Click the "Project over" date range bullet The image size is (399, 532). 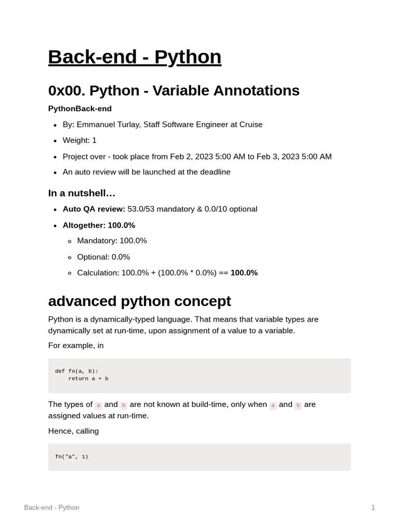pyautogui.click(x=197, y=156)
